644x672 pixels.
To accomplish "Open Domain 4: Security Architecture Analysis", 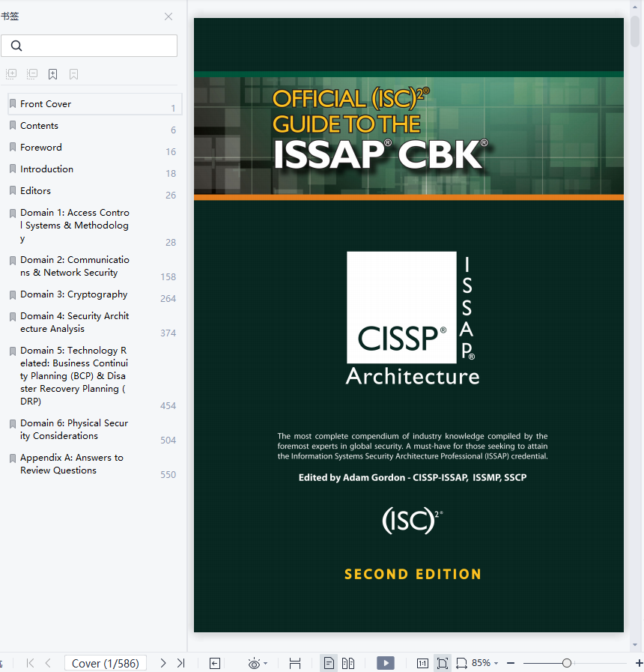I will [x=94, y=322].
